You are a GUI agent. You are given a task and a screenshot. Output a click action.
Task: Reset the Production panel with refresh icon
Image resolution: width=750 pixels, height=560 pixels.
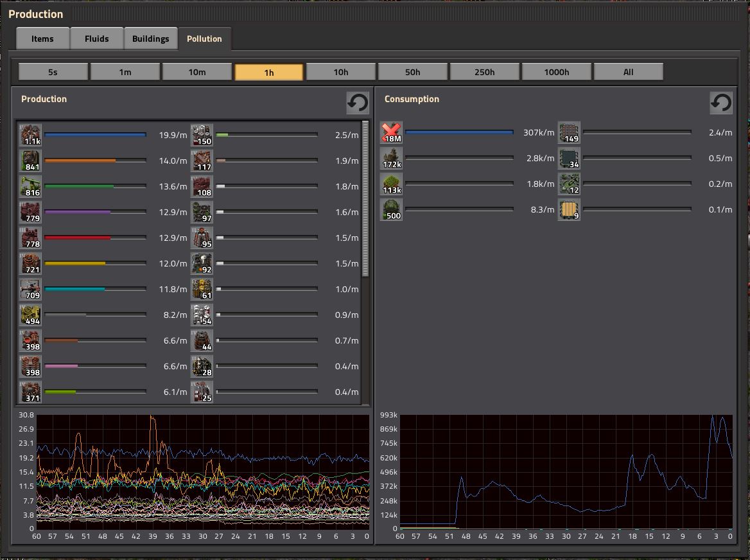(x=358, y=103)
